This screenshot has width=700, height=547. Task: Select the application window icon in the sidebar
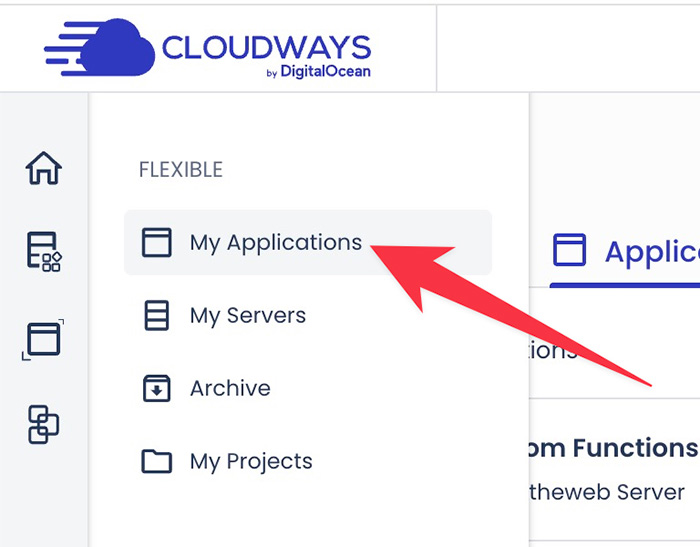click(x=43, y=339)
